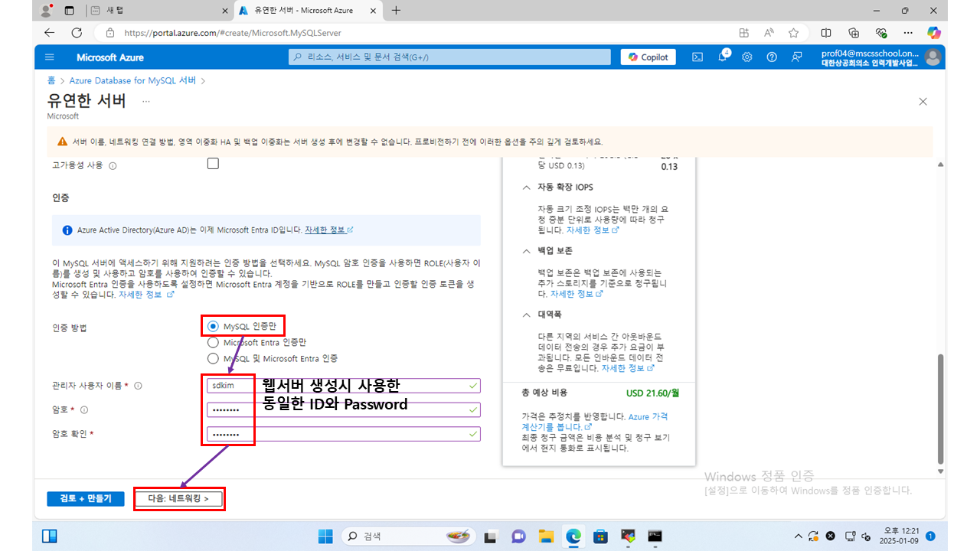Click the Azure account avatar
980x551 pixels.
[932, 57]
